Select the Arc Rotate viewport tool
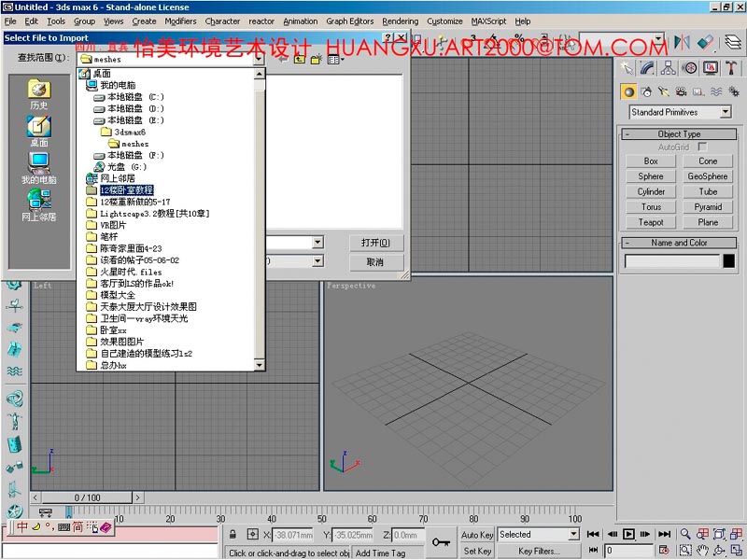The width and height of the screenshot is (747, 560). (x=719, y=551)
